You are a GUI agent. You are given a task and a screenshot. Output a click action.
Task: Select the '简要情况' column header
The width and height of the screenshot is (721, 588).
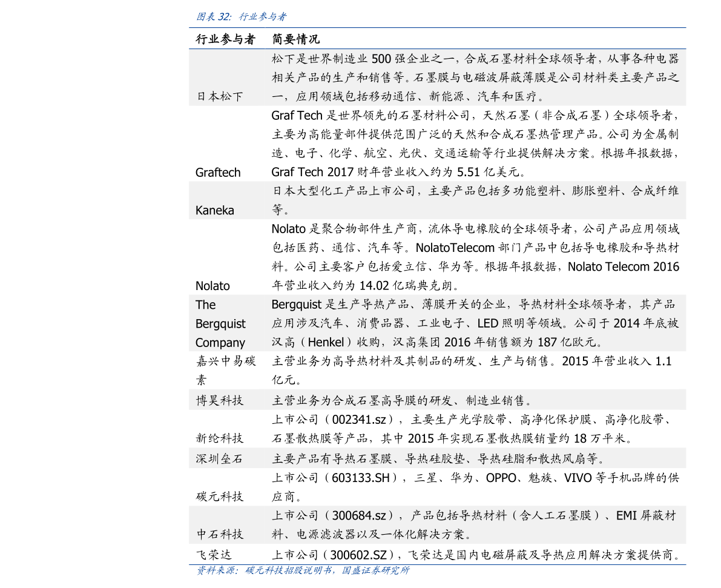click(295, 39)
